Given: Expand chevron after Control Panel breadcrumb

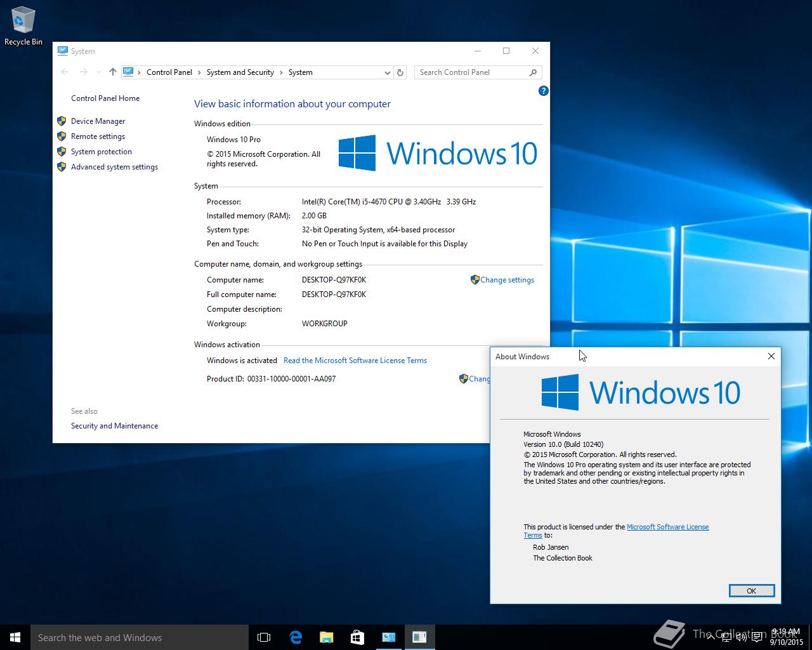Looking at the screenshot, I should [x=199, y=72].
